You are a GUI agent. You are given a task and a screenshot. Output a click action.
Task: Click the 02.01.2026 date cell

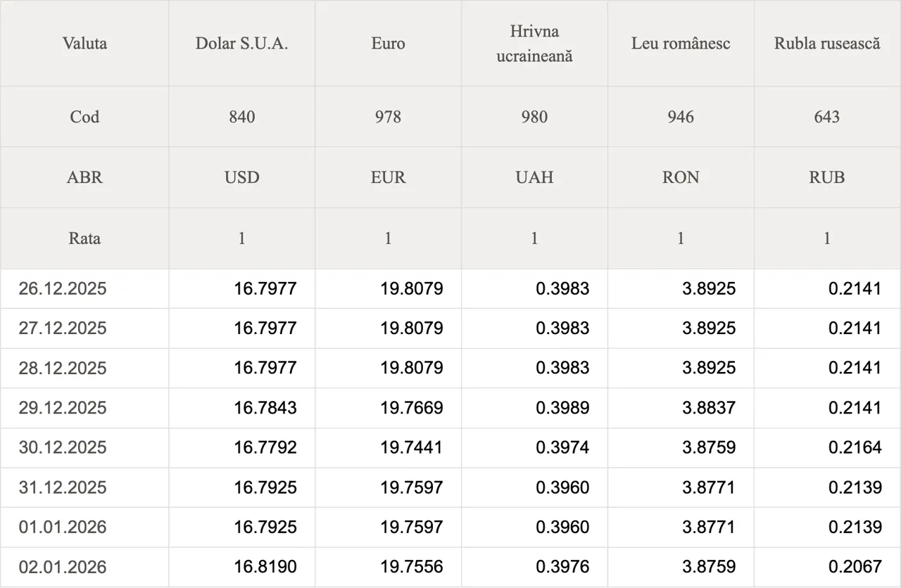[63, 567]
